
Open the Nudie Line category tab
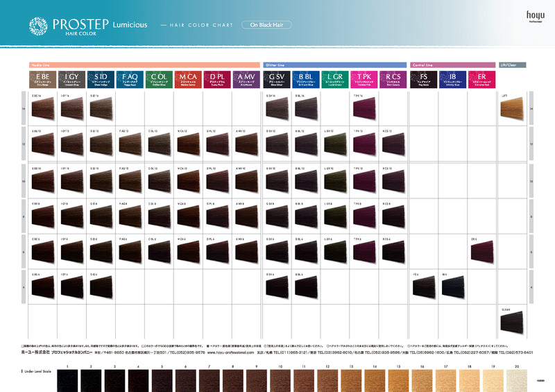(144, 65)
